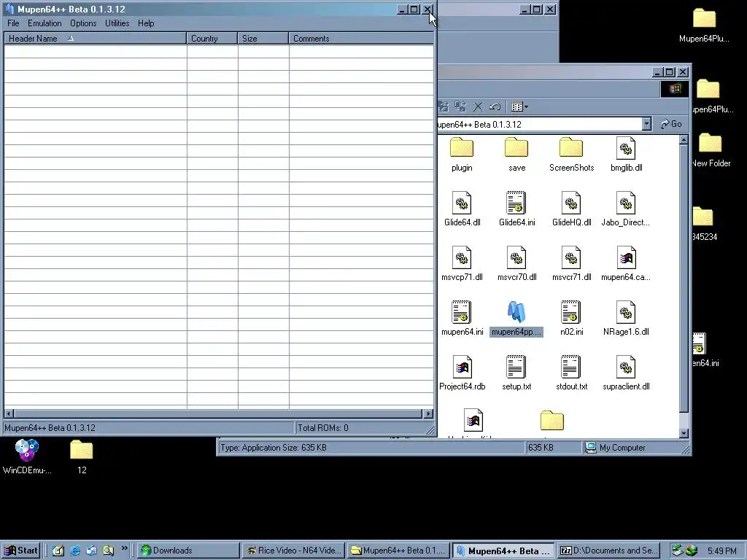Select the save folder in Explorer

[x=516, y=155]
